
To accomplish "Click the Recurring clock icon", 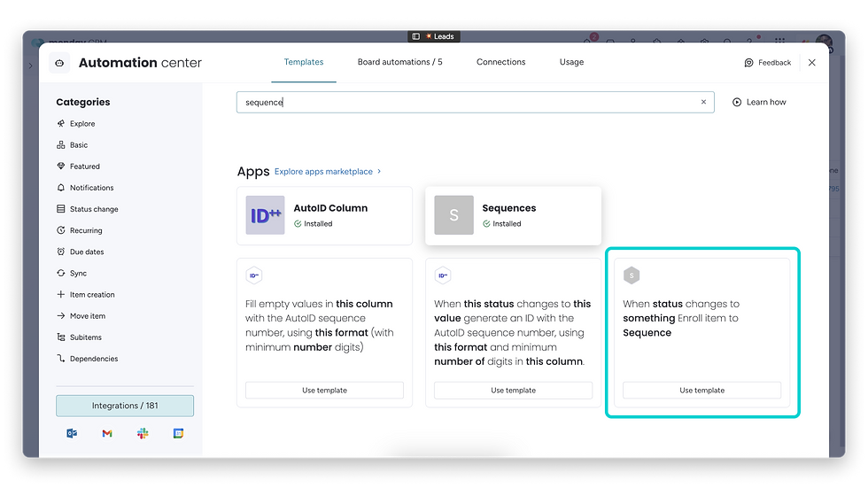I will 61,230.
